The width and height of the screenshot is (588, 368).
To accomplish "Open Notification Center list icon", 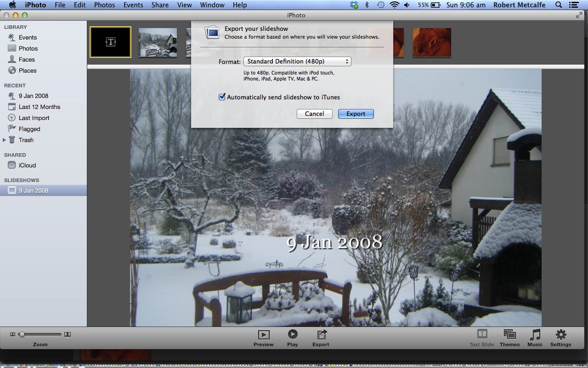I will 573,5.
